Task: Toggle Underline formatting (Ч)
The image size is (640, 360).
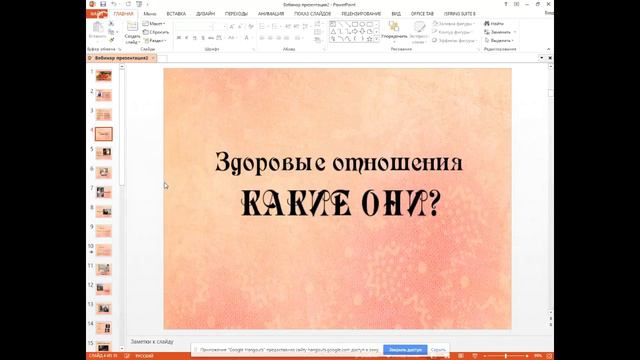Action: click(x=195, y=38)
